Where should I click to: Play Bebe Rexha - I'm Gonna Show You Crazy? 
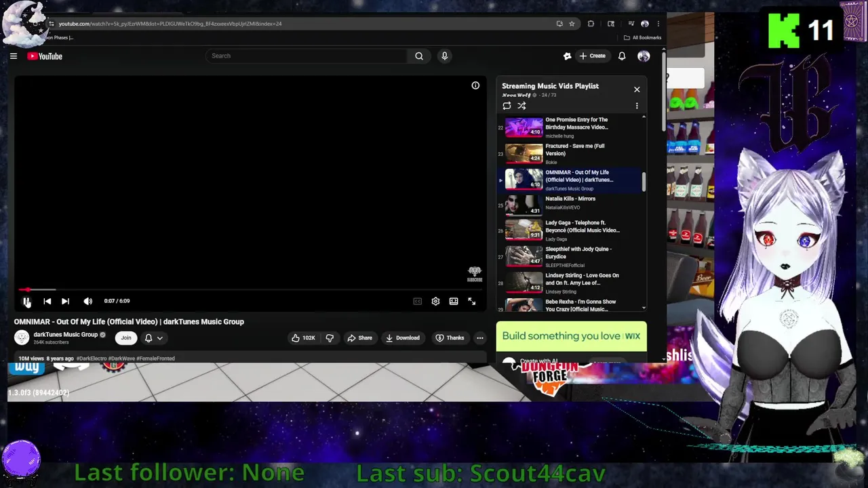(570, 305)
